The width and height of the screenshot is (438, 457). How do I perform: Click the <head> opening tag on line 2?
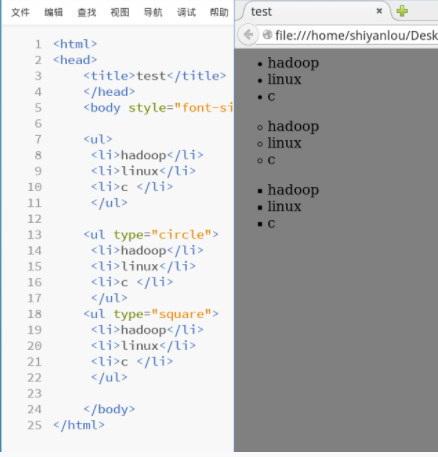pyautogui.click(x=75, y=60)
